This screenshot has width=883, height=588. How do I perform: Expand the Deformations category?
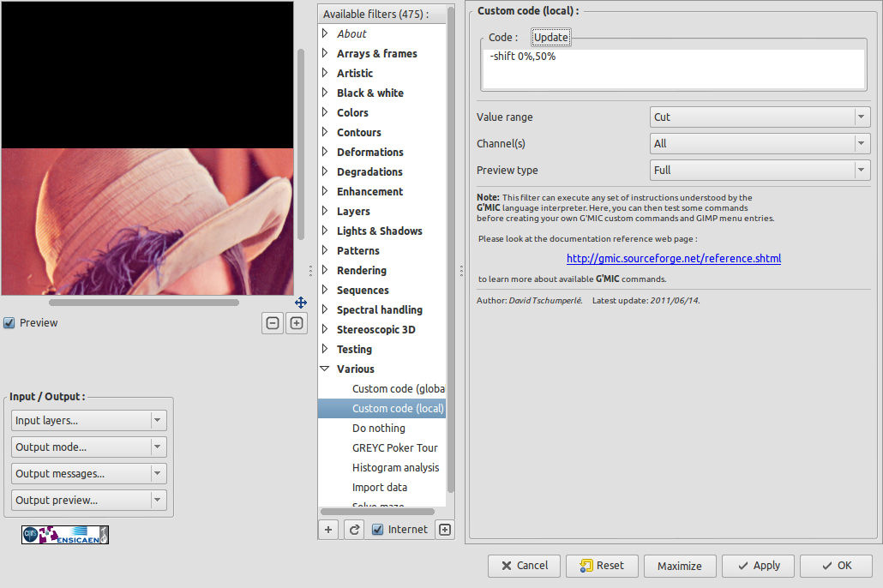tap(325, 152)
